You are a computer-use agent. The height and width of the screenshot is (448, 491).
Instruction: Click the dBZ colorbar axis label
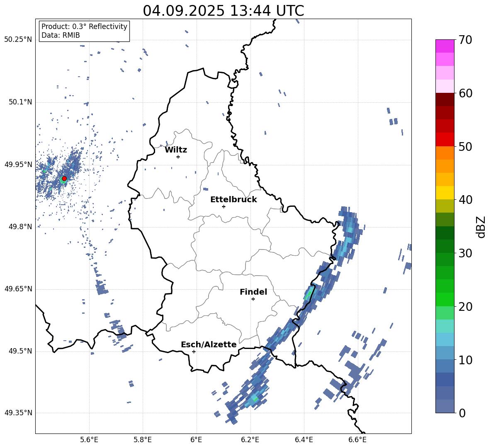[x=481, y=227]
